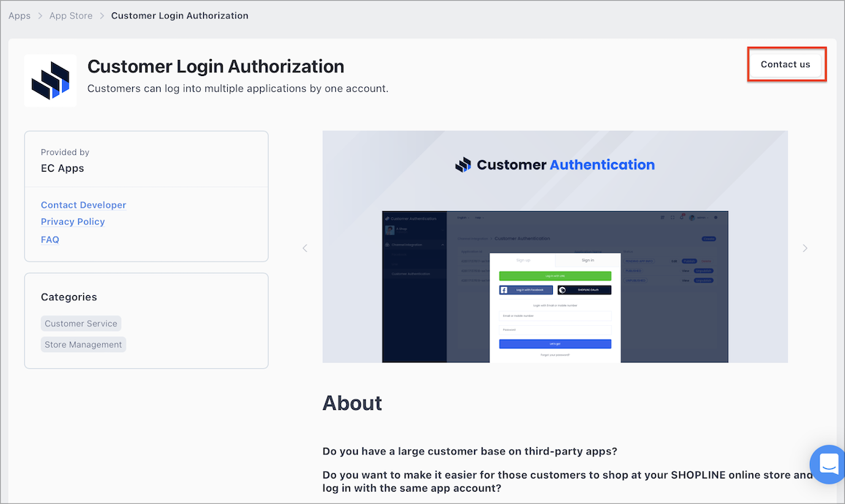Click the SHOPLINE OAuth button in the preview
The image size is (845, 504).
[x=584, y=290]
